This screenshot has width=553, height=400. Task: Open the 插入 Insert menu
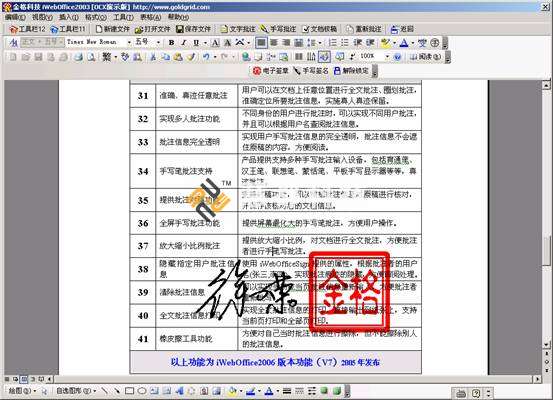click(x=68, y=17)
